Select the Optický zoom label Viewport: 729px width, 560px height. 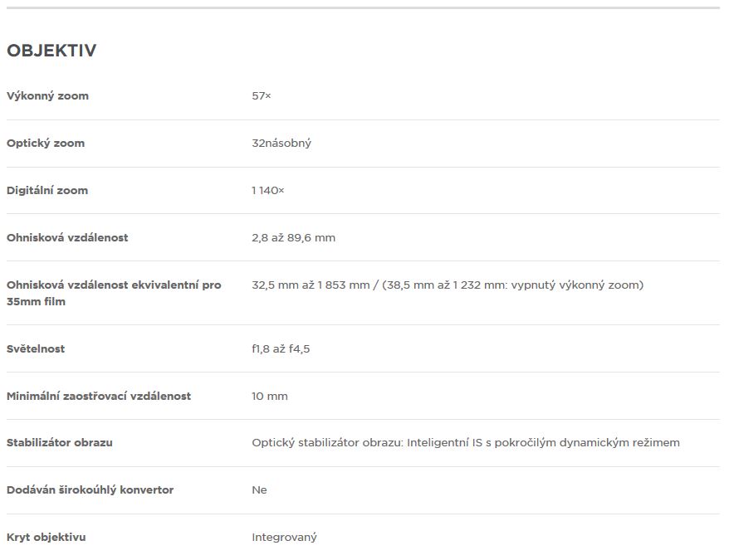click(x=46, y=144)
